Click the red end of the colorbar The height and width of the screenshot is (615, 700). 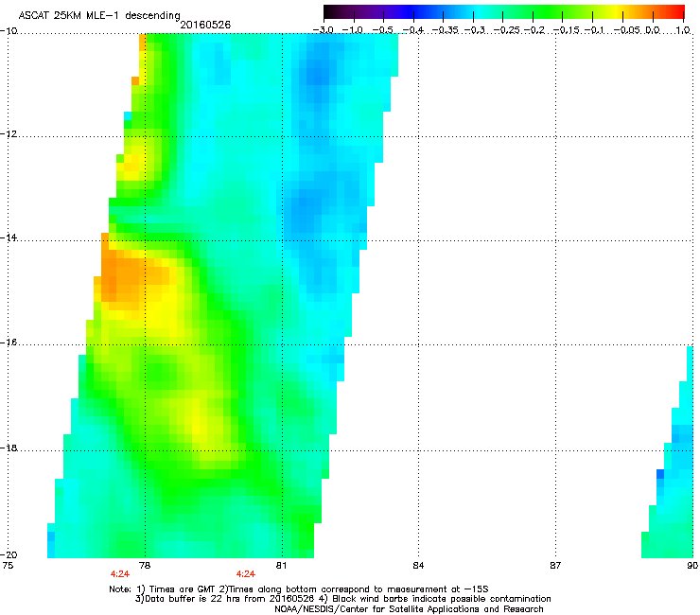click(x=677, y=12)
